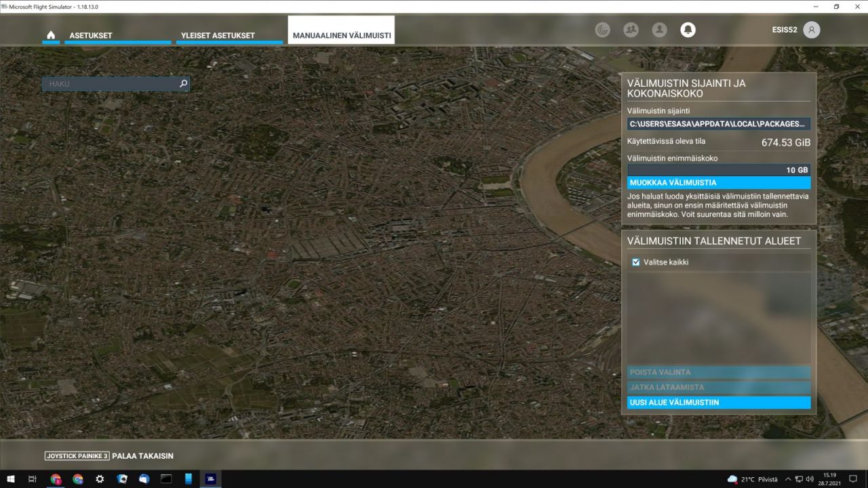This screenshot has height=488, width=868.
Task: Open the clock showing 15.19
Action: (829, 479)
